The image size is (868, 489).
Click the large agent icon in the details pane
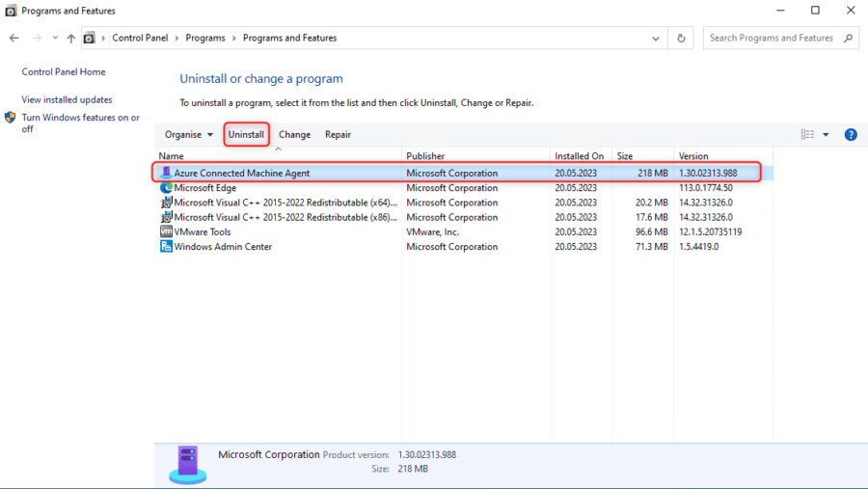click(188, 465)
